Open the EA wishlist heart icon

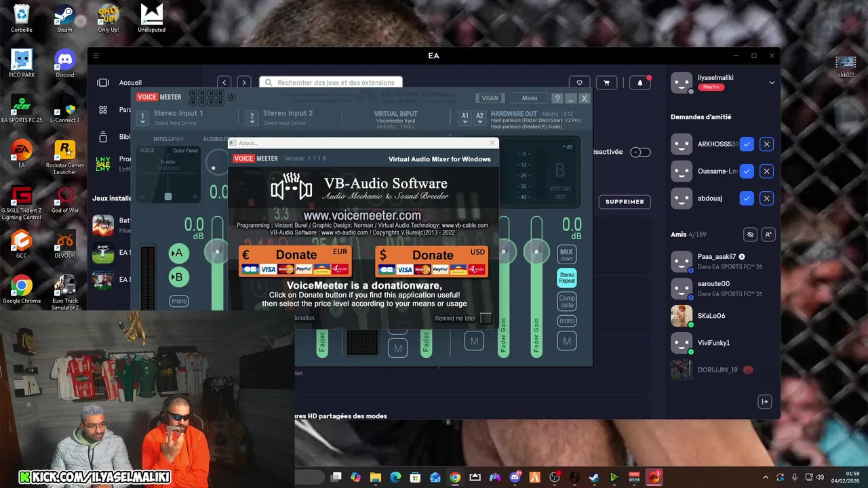579,83
